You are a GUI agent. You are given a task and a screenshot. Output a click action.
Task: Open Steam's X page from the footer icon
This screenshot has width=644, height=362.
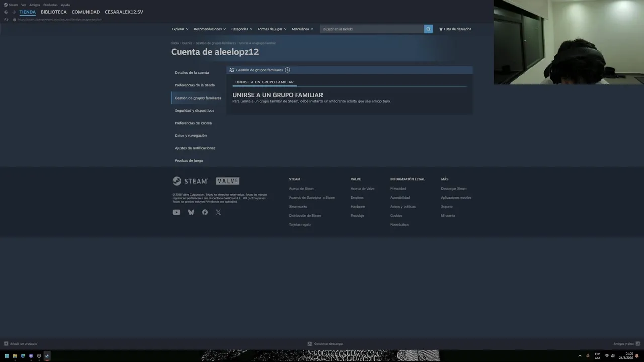[218, 212]
